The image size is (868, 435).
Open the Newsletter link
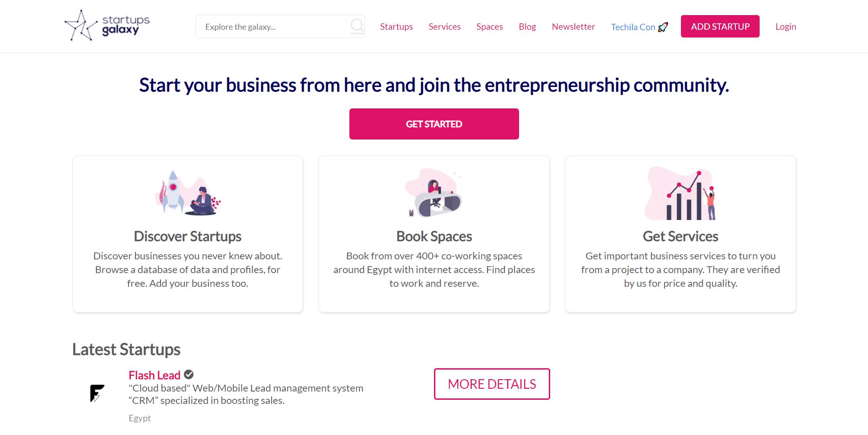point(573,27)
